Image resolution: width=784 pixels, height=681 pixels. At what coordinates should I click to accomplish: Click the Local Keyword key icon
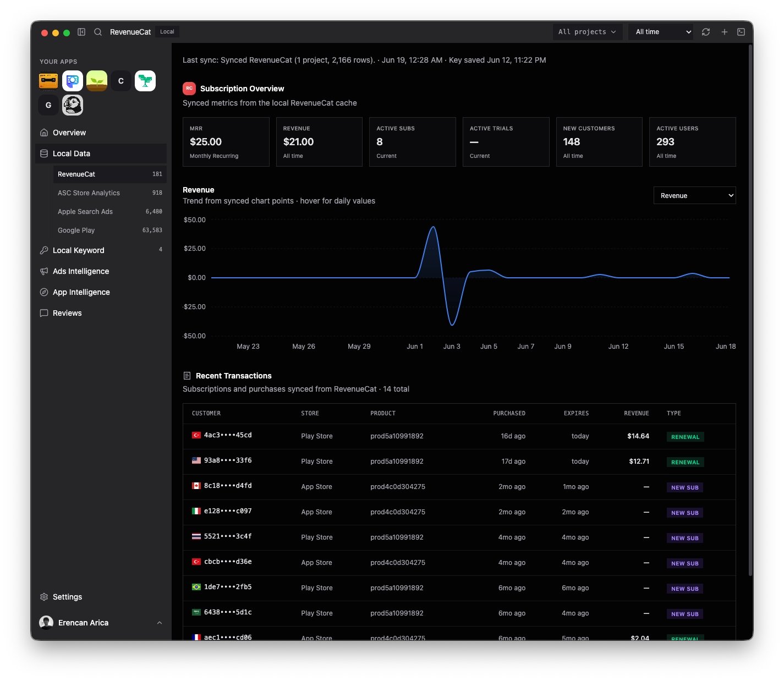pos(44,250)
